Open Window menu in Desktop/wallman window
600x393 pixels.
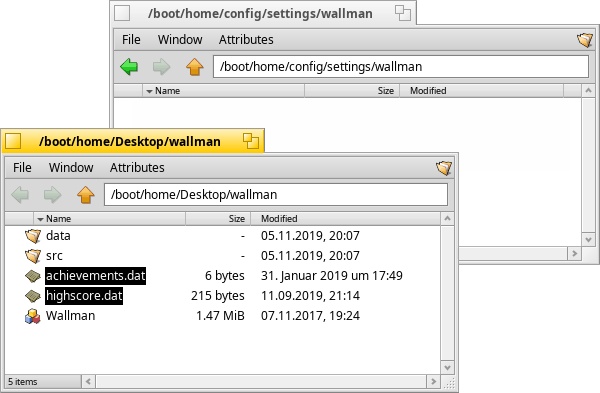pyautogui.click(x=71, y=168)
